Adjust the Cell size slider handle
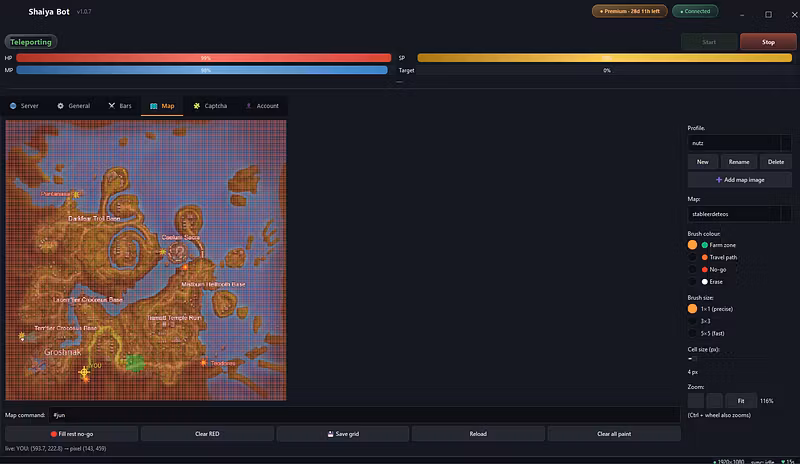Image resolution: width=800 pixels, height=464 pixels. tap(693, 358)
